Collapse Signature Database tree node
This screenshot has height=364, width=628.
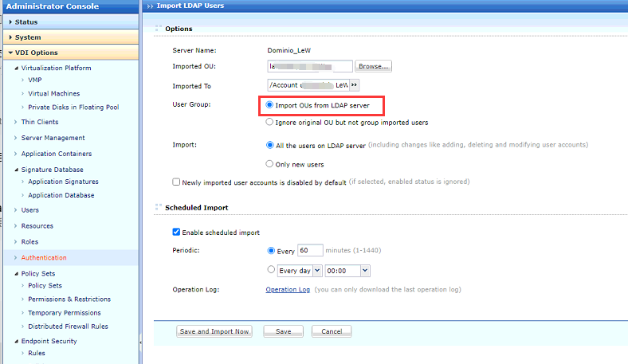17,170
